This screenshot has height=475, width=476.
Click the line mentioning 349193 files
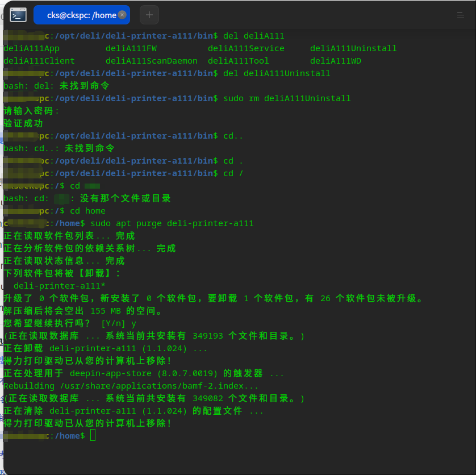tap(154, 336)
